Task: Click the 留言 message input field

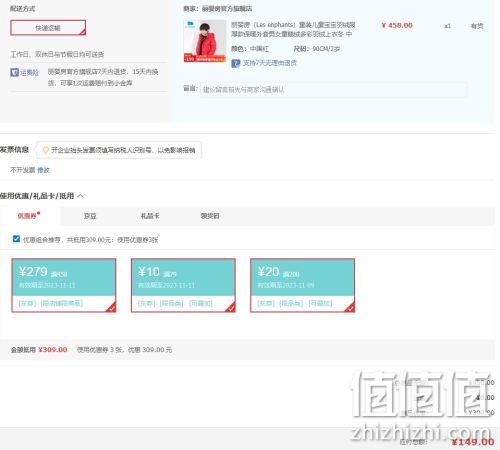Action: click(x=333, y=89)
